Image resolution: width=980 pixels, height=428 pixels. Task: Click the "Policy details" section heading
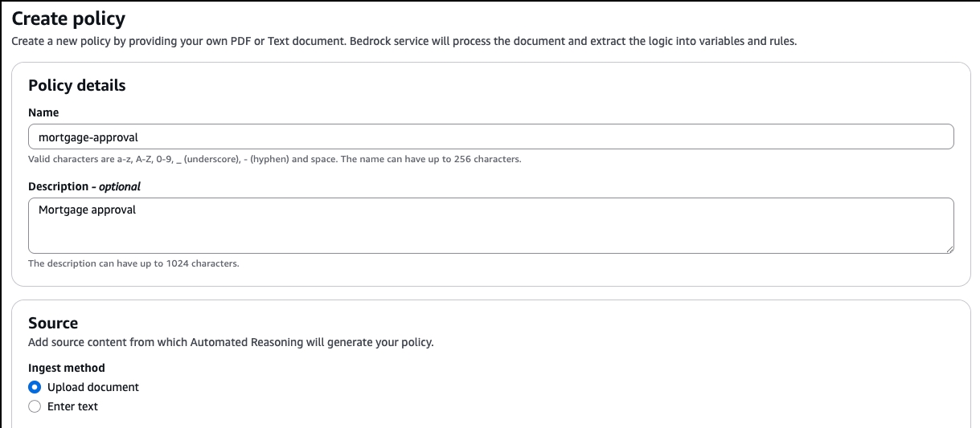(x=77, y=85)
